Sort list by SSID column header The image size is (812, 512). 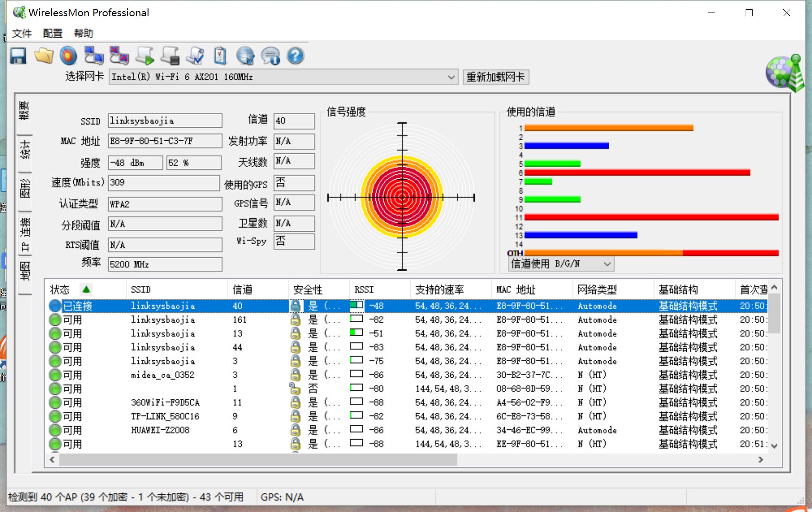(x=177, y=290)
